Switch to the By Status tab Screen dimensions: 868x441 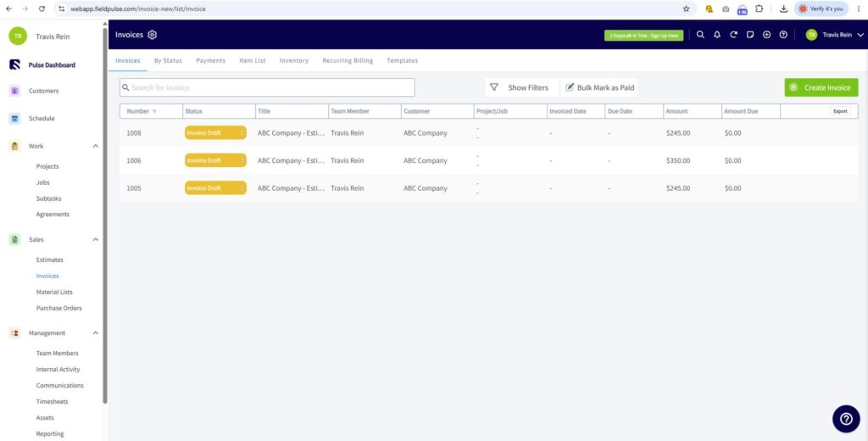[x=168, y=60]
